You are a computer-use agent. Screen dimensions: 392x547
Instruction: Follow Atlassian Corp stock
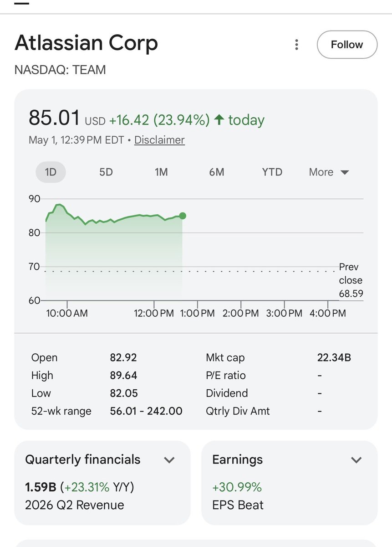pos(347,45)
